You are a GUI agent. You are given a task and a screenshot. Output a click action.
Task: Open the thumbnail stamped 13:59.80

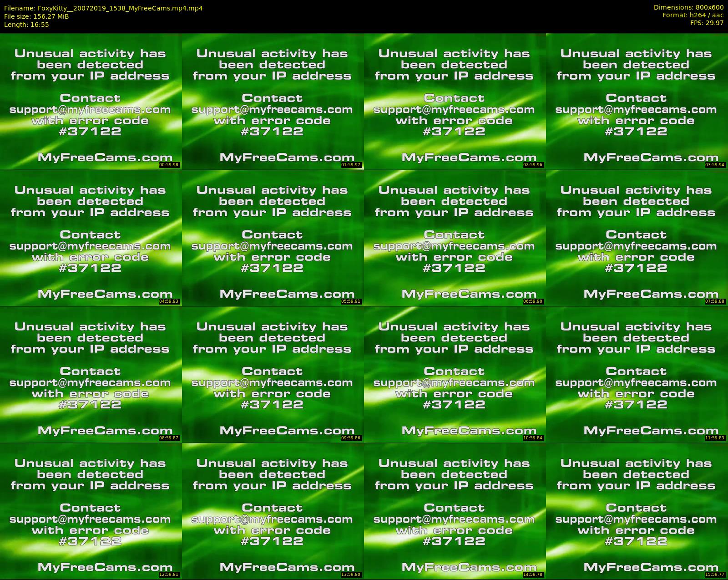pos(273,511)
